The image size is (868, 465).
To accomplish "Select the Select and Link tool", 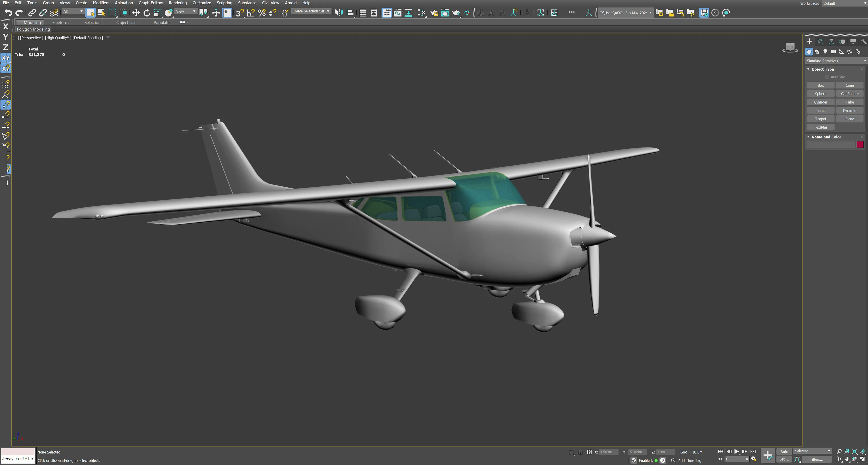I will click(x=32, y=13).
